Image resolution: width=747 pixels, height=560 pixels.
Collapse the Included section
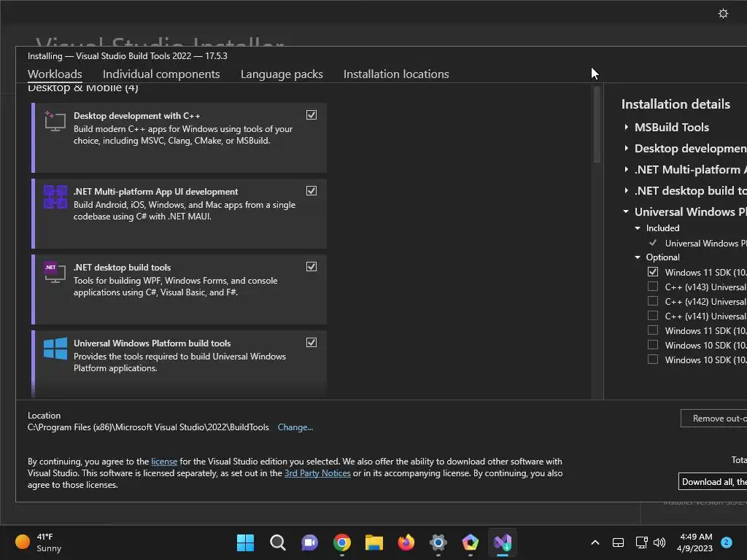point(638,228)
